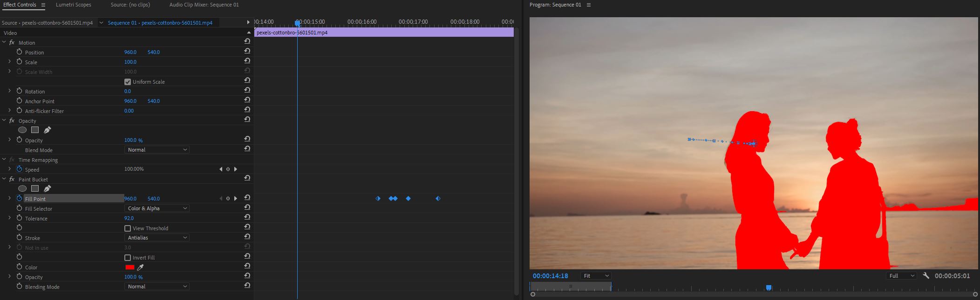
Task: Toggle the Anti-flicker Filter stopwatch
Action: point(19,111)
